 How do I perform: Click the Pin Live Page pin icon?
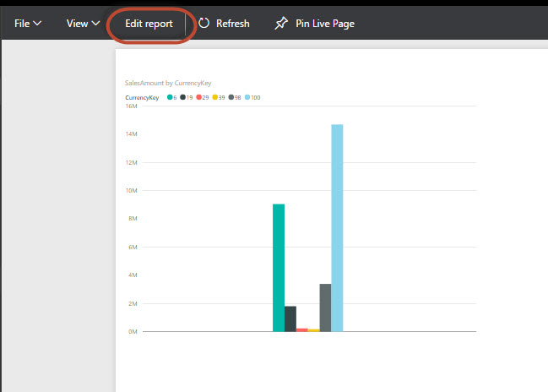281,24
